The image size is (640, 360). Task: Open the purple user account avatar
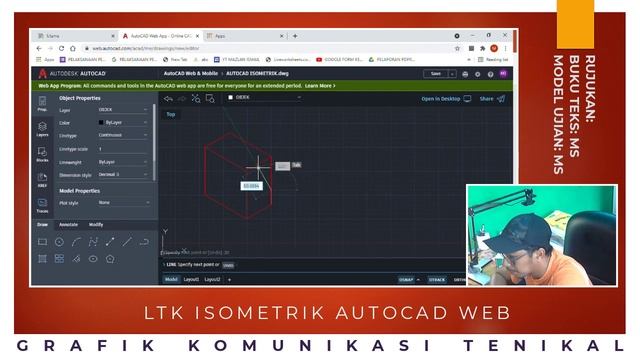pyautogui.click(x=503, y=74)
